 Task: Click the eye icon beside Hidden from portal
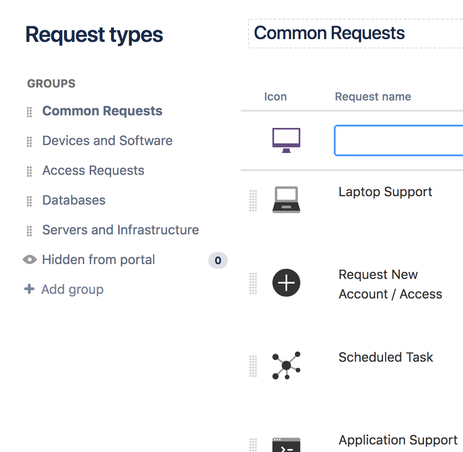[30, 260]
